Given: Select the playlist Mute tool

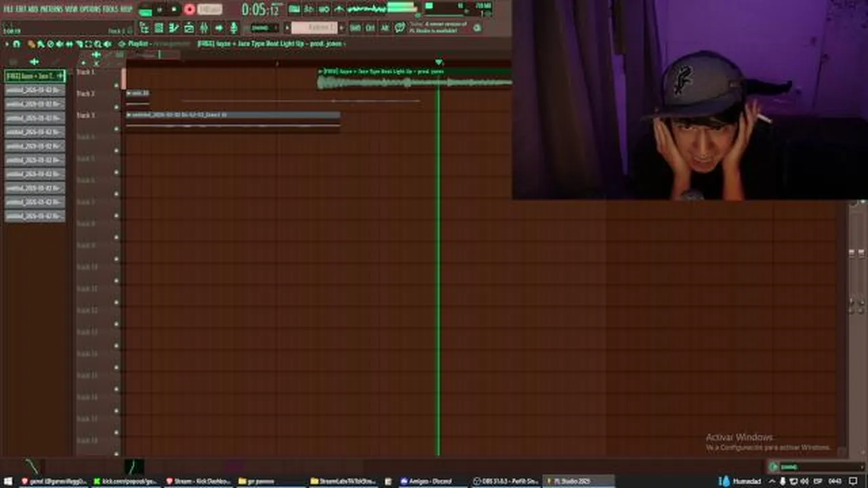Looking at the screenshot, I should click(60, 44).
